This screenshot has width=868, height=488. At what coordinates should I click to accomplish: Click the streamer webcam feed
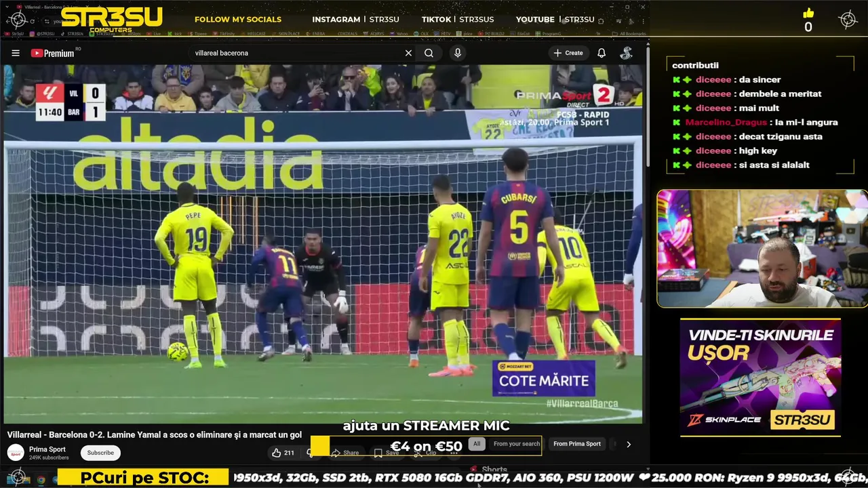click(762, 249)
